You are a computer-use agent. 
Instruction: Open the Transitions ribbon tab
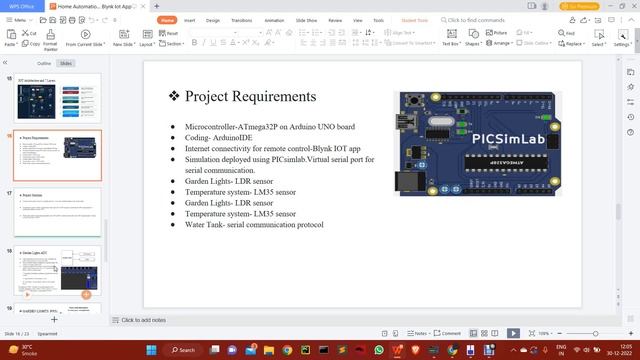(x=242, y=20)
